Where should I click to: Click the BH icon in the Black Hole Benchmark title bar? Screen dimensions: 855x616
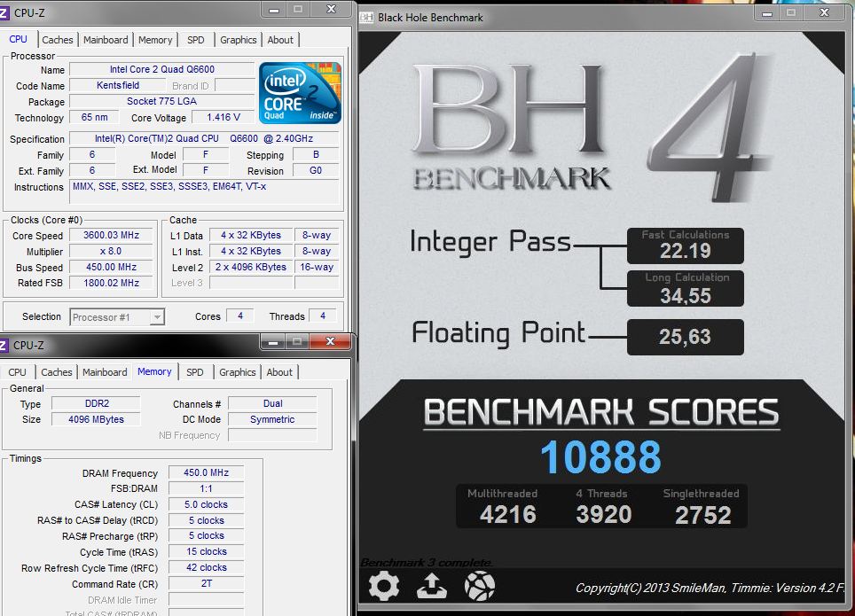point(366,18)
